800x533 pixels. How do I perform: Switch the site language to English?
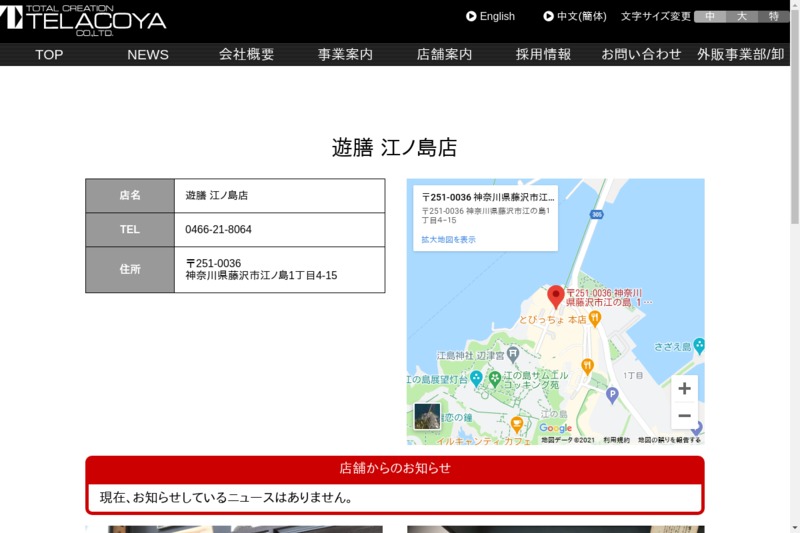point(490,16)
